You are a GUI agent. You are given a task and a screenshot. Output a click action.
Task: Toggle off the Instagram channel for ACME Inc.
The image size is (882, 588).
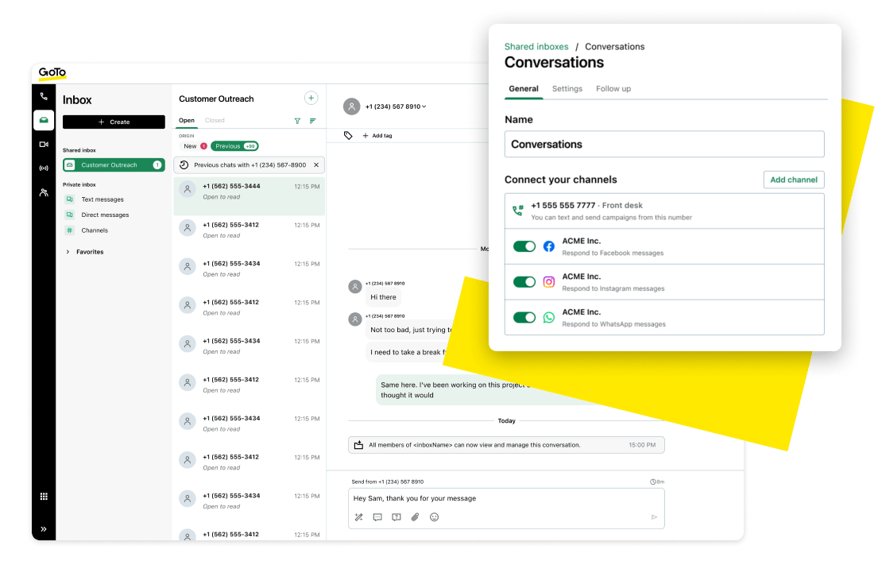[x=524, y=282]
